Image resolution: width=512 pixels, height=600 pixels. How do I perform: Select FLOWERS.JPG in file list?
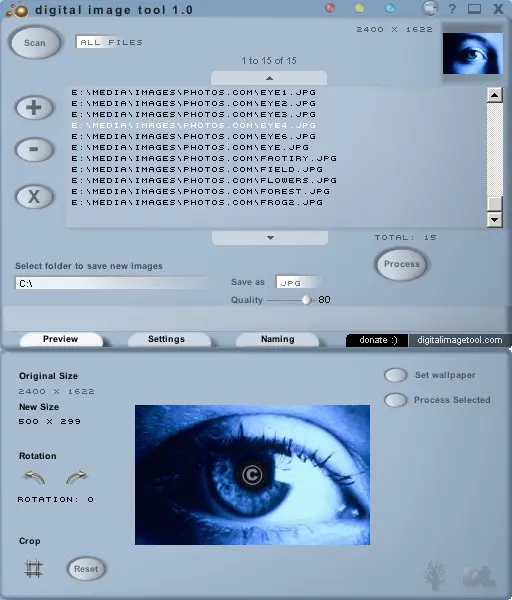click(204, 181)
